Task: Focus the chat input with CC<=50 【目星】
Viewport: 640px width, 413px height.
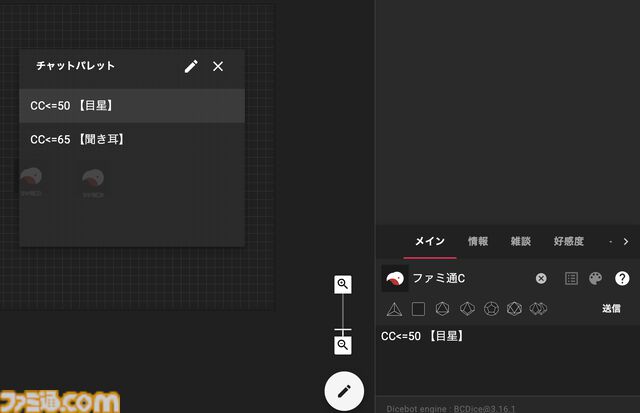Action: [x=508, y=359]
